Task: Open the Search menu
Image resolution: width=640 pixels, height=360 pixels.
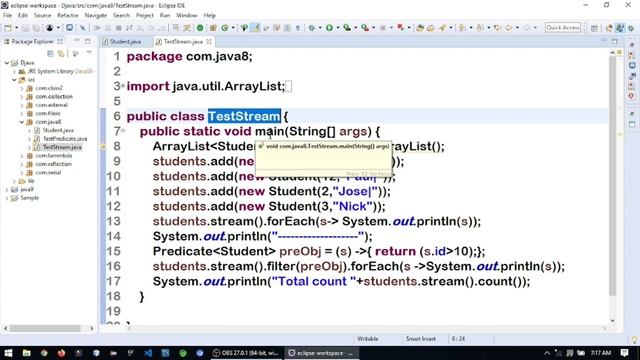Action: click(x=121, y=16)
